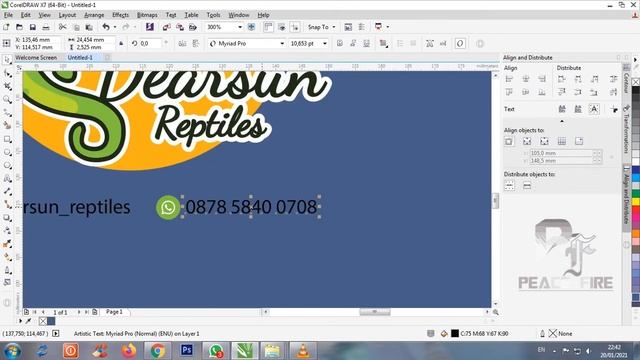Toggle align to Page center
640x360 pixels.
pyautogui.click(x=544, y=142)
